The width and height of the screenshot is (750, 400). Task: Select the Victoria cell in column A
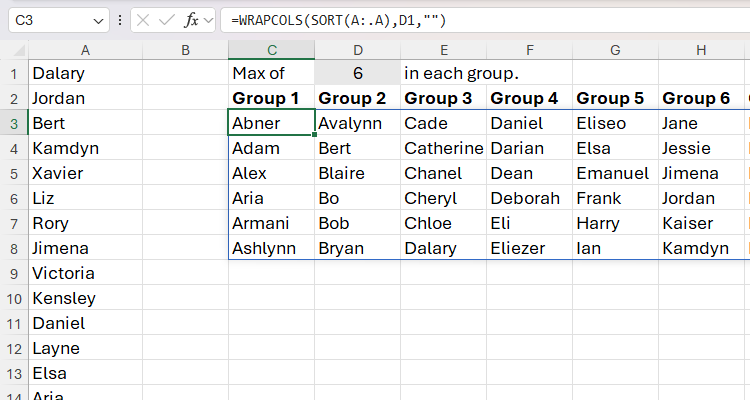pos(85,273)
